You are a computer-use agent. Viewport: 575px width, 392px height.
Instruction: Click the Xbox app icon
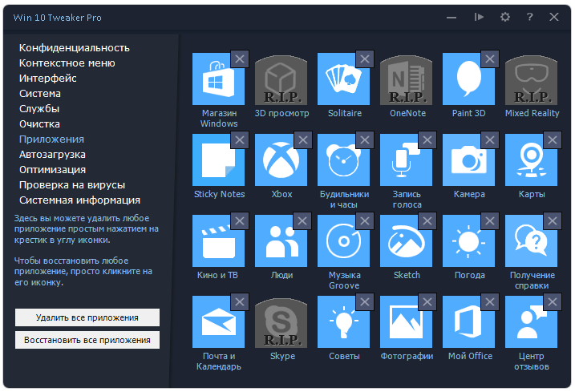pos(280,161)
